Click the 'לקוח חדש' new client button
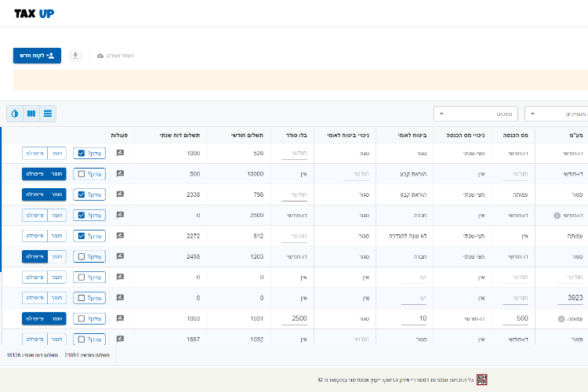Screen dimensions: 588x392 [37, 56]
